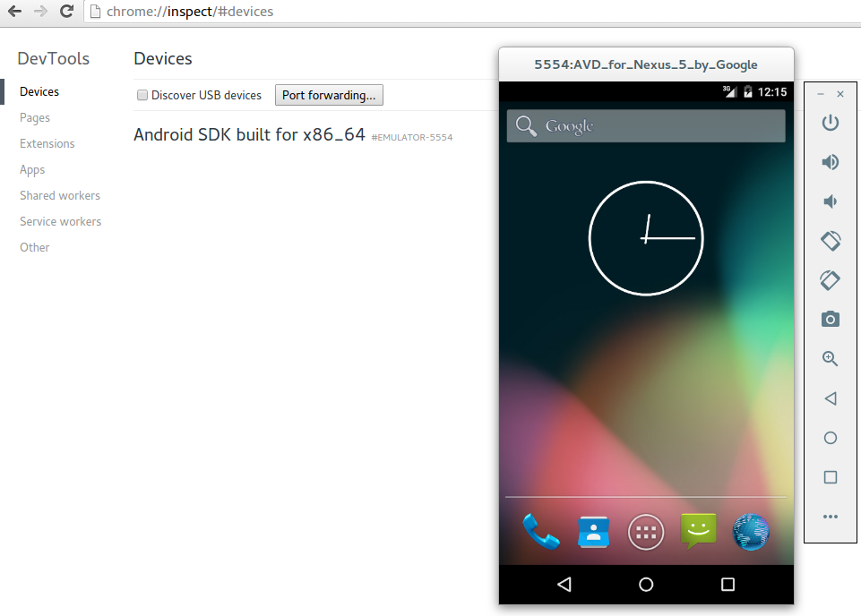Tap the search magnifier in the Google bar
The height and width of the screenshot is (616, 861).
click(526, 126)
